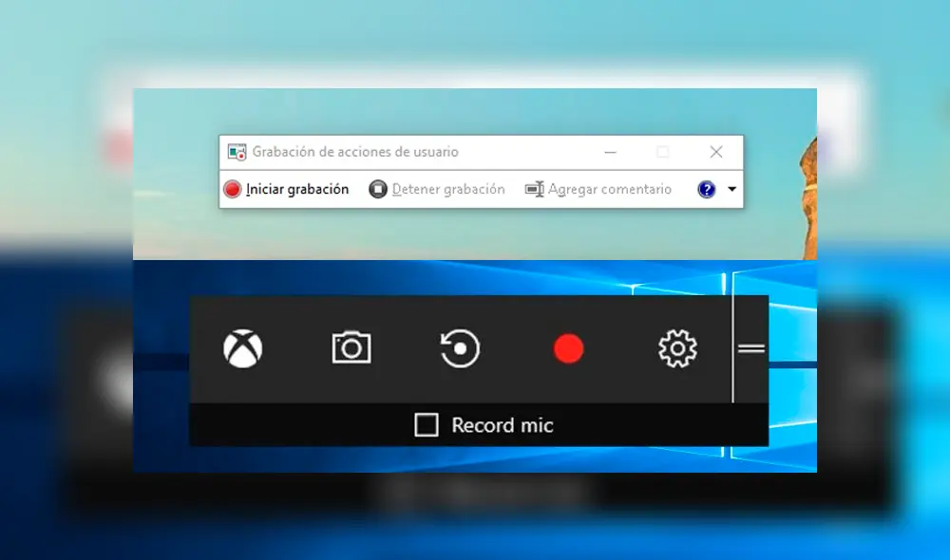
Task: Click the Xbox logo in Game Bar
Action: 244,348
